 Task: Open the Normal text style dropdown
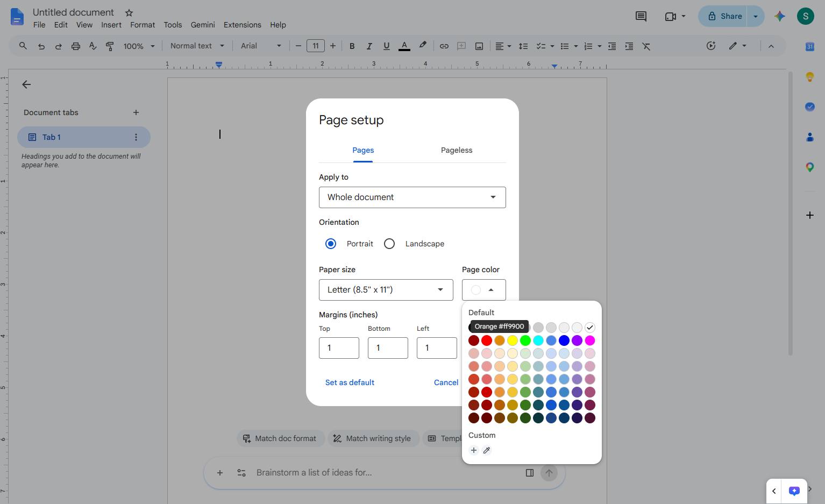pyautogui.click(x=197, y=46)
